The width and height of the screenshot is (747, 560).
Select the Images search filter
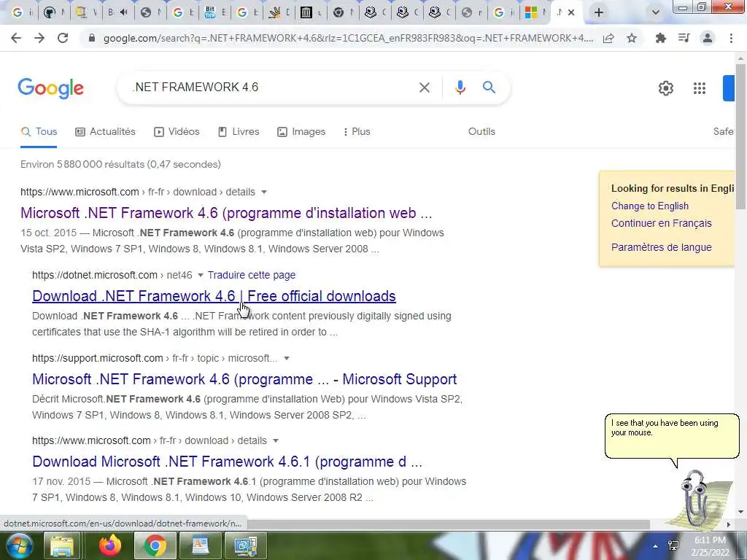point(301,132)
